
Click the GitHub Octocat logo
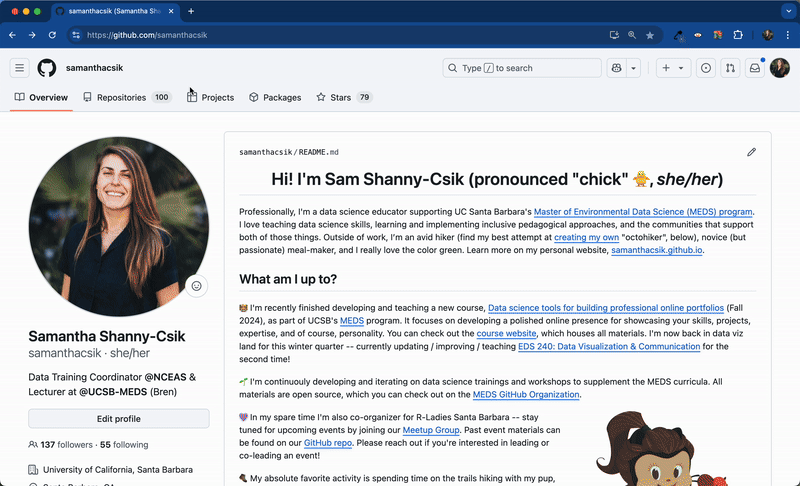47,68
